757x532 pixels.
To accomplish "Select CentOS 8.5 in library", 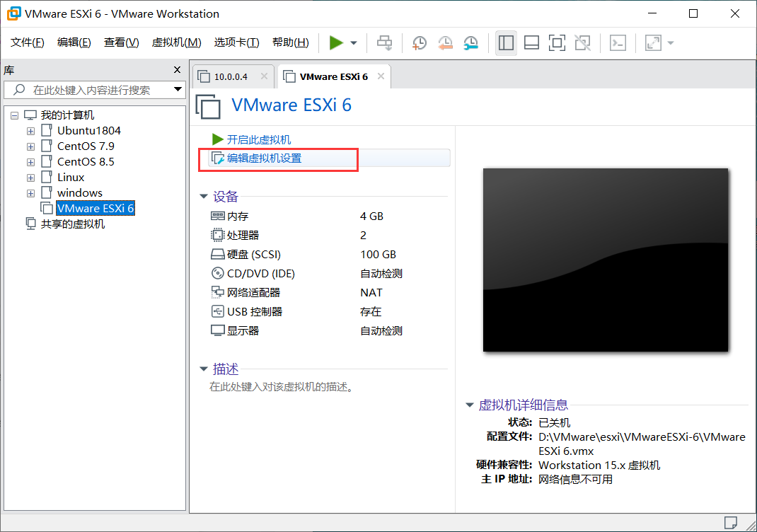I will pos(86,162).
